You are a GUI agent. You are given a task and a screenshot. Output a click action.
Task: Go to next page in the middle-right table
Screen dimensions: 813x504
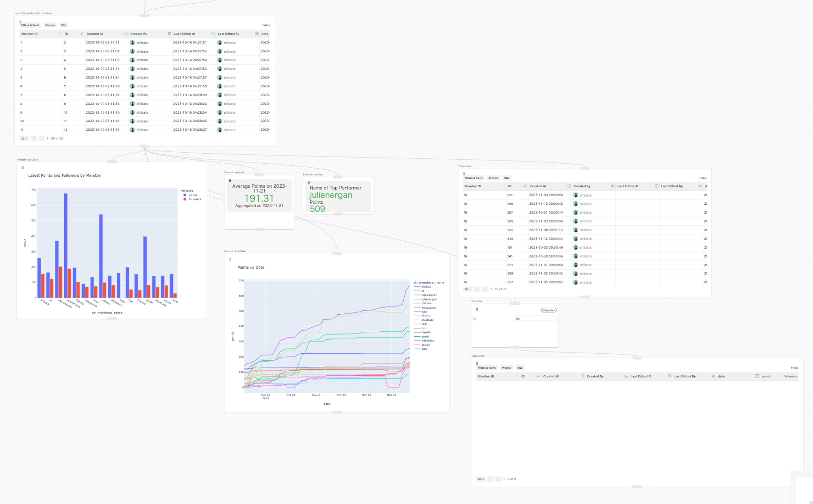pos(485,289)
